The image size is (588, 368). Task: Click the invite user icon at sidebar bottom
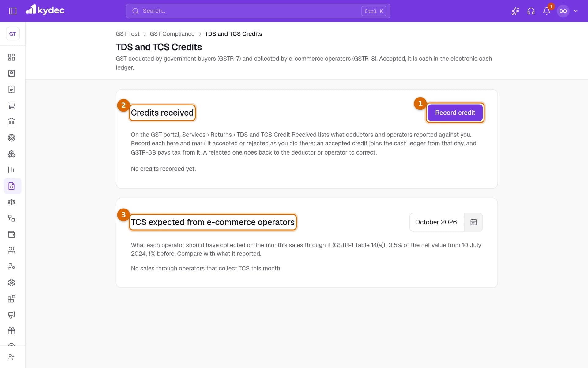[11, 357]
